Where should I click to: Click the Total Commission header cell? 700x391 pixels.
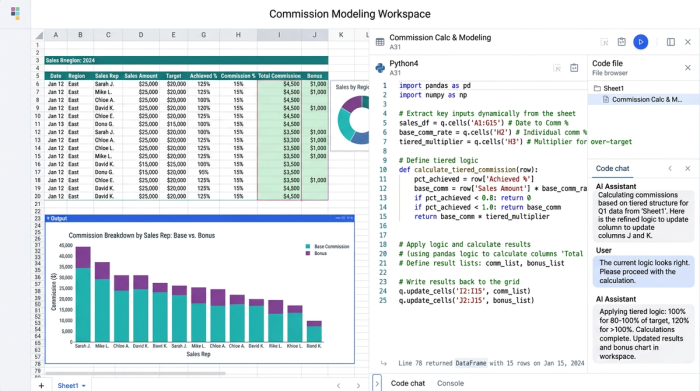(x=279, y=76)
